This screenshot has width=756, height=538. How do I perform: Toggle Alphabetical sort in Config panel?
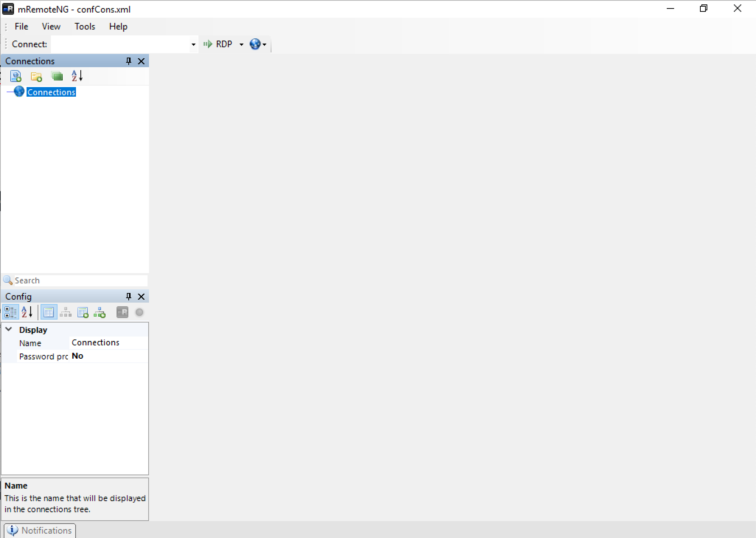(x=27, y=313)
